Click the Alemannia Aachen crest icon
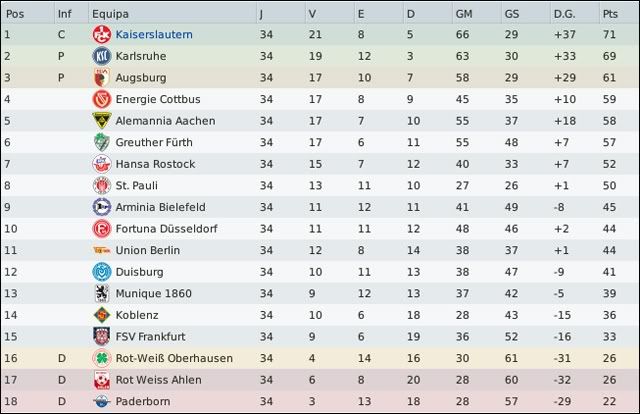Viewport: 640px width, 414px height. click(x=100, y=121)
